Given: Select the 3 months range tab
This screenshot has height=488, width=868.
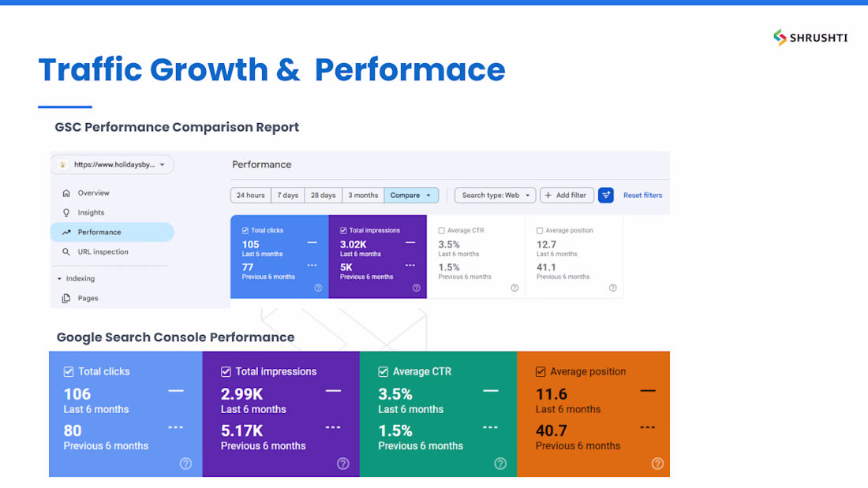Looking at the screenshot, I should pyautogui.click(x=363, y=196).
